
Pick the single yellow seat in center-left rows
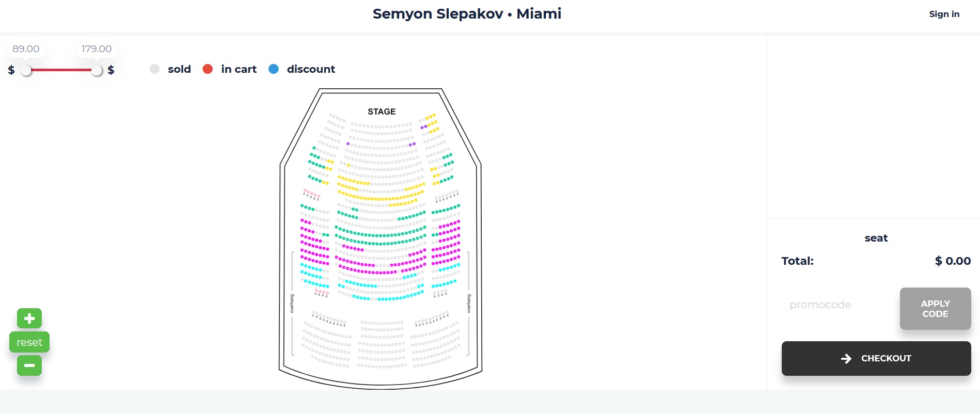tap(349, 166)
